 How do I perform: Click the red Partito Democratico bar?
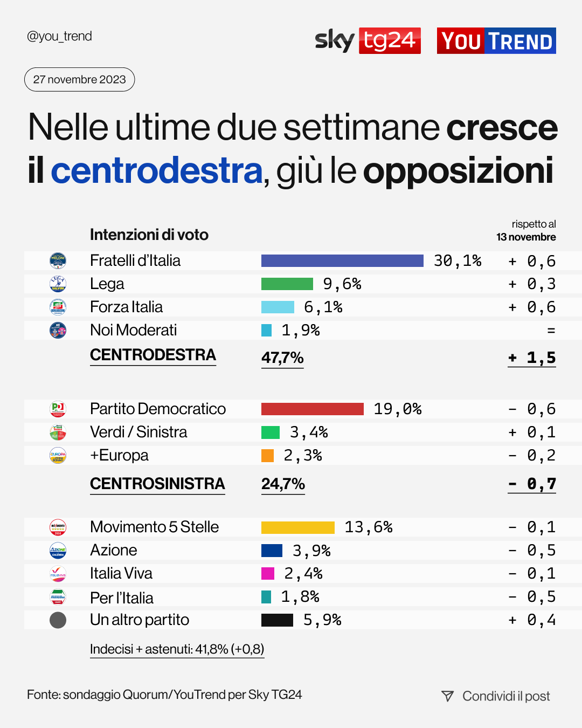tap(313, 409)
